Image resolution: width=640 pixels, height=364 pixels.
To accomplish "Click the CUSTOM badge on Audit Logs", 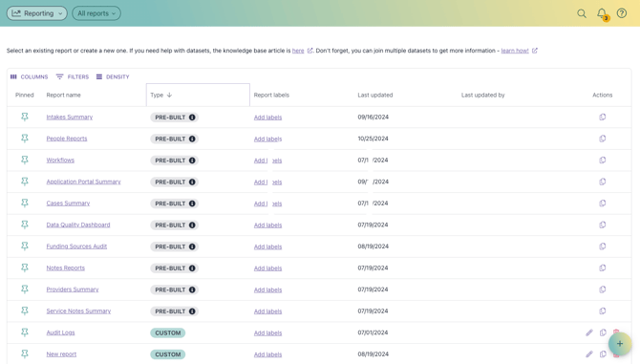I will tap(168, 333).
